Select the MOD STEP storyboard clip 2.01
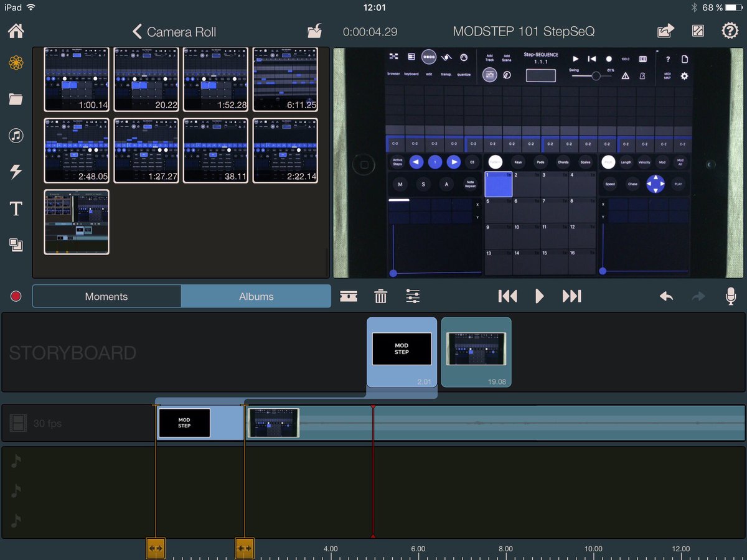Image resolution: width=747 pixels, height=560 pixels. [402, 352]
